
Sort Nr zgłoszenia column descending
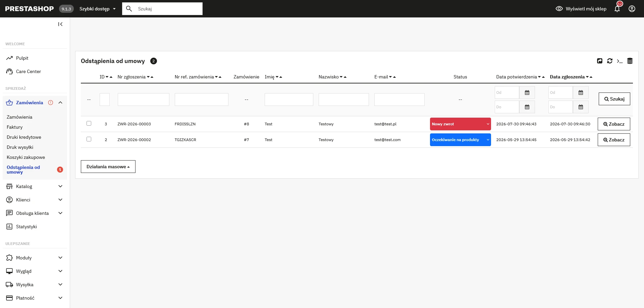[148, 77]
